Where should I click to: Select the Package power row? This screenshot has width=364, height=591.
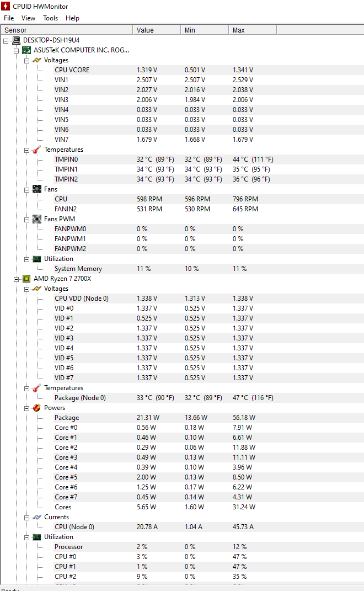[208, 418]
